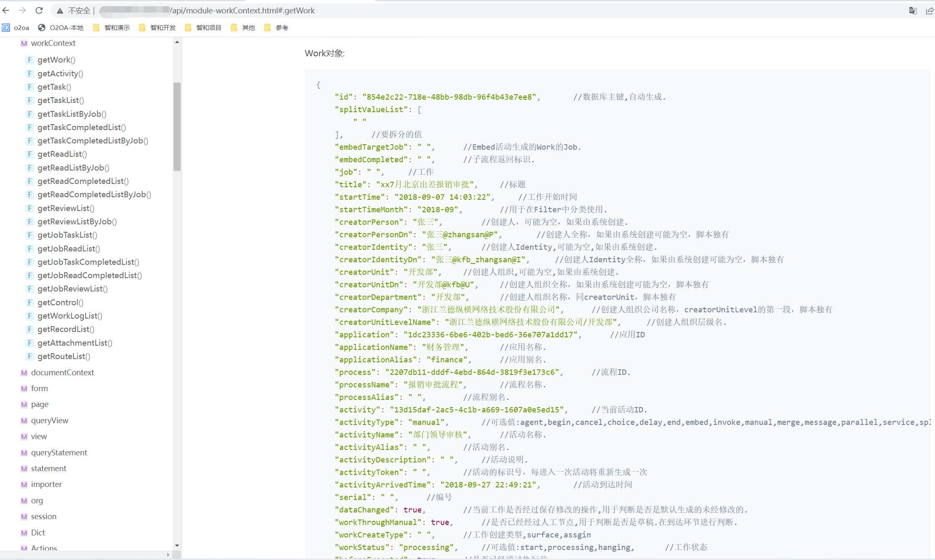The image size is (935, 560).
Task: Expand the documentContext module
Action: coord(62,372)
